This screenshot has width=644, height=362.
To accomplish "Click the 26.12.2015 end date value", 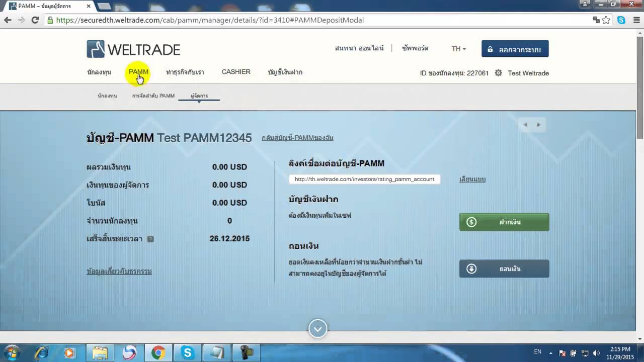I will tap(229, 239).
